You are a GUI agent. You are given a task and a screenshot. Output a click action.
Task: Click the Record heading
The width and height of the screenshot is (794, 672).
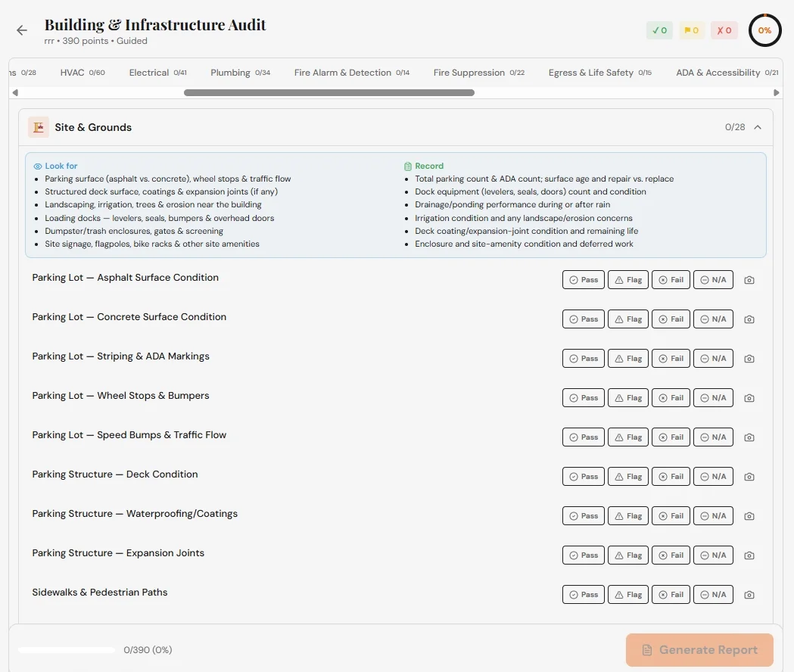(429, 166)
